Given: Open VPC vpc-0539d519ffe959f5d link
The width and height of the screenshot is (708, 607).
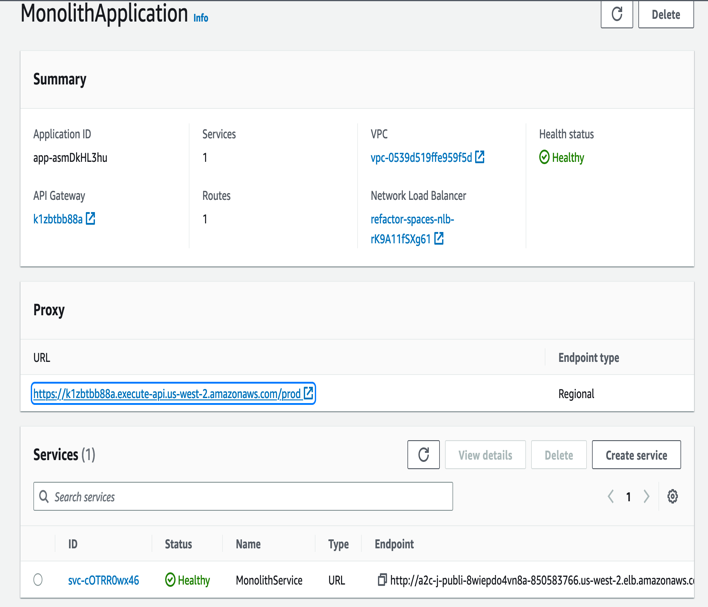Looking at the screenshot, I should [x=421, y=158].
